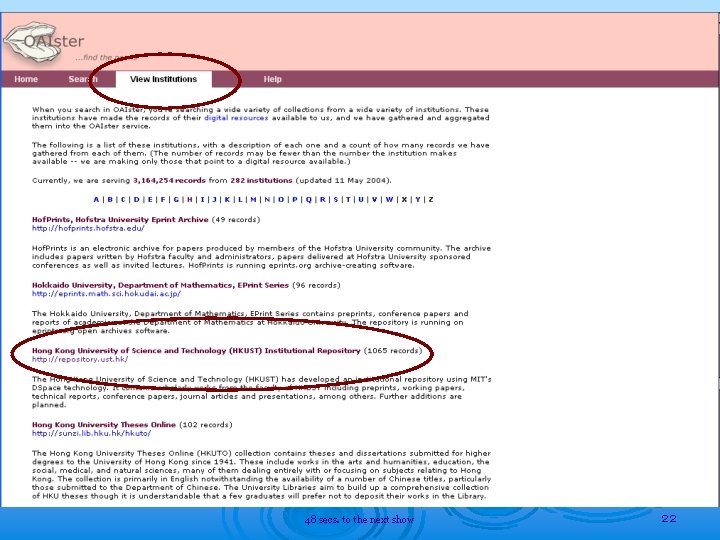This screenshot has height=540, width=720.
Task: Click the '3,164,254 records' count text
Action: [x=169, y=180]
